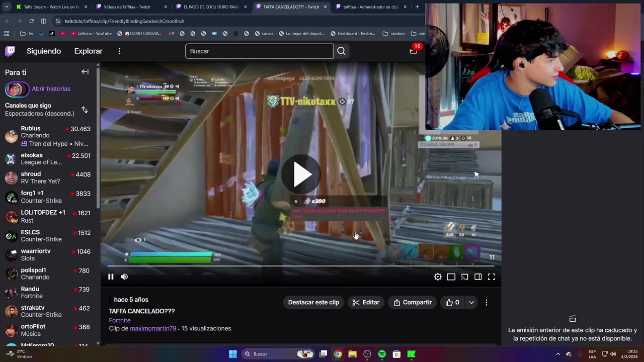Open the browser side panel
Image resolution: width=644 pixels, height=362 pixels.
(43, 21)
